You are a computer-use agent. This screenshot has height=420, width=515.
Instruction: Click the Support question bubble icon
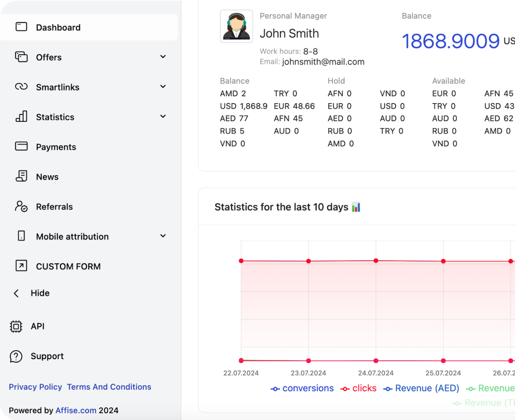16,356
